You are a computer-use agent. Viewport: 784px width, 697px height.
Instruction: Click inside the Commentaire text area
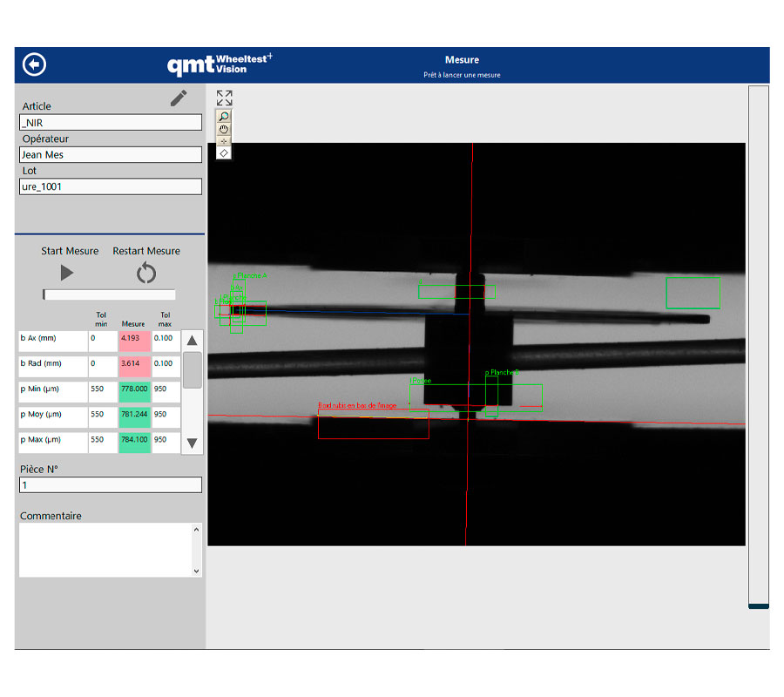(x=105, y=549)
